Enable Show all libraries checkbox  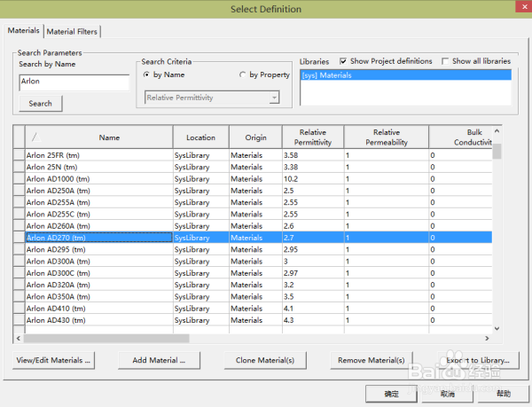(445, 61)
